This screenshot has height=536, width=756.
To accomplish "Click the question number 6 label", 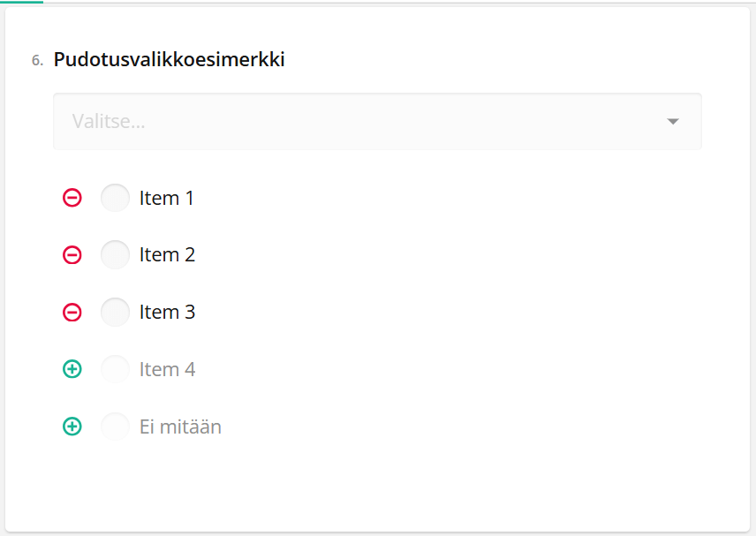I will (35, 60).
